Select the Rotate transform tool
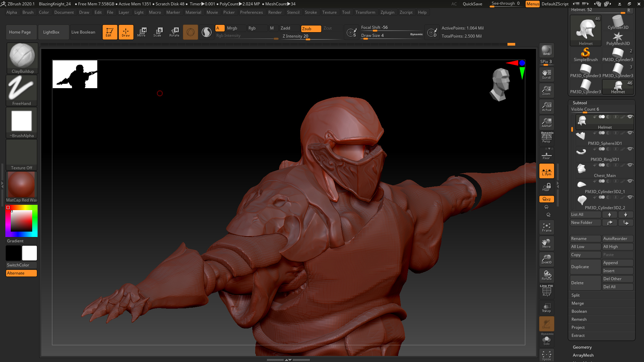644x362 pixels. 174,32
